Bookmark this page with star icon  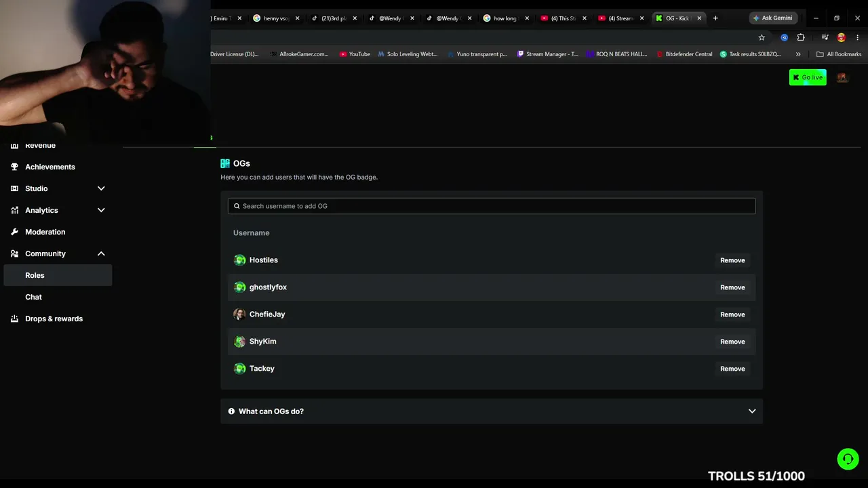pos(762,37)
